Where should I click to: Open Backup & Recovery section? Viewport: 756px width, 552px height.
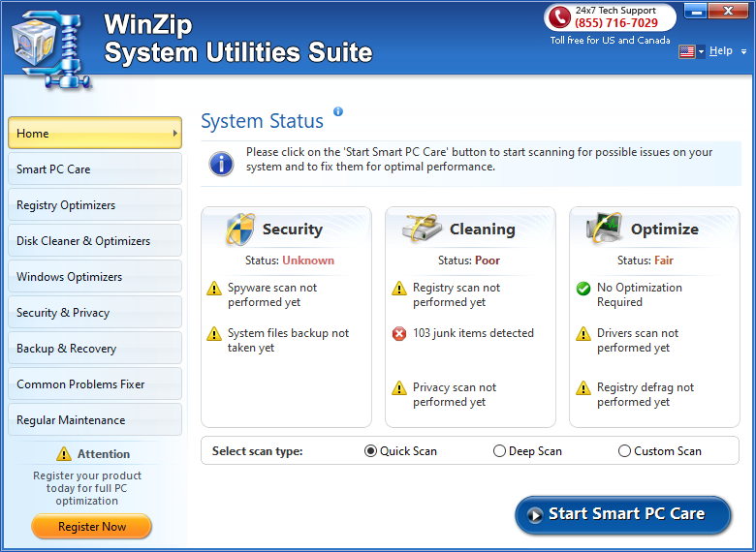95,349
